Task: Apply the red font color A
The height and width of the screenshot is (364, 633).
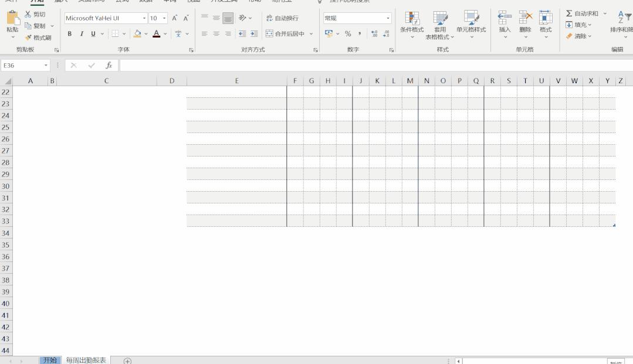Action: point(156,34)
